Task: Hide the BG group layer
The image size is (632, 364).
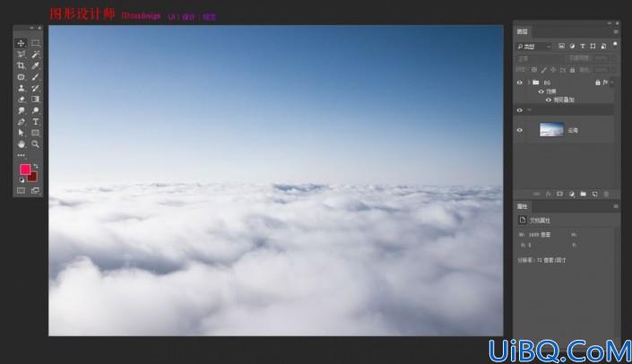Action: 520,82
